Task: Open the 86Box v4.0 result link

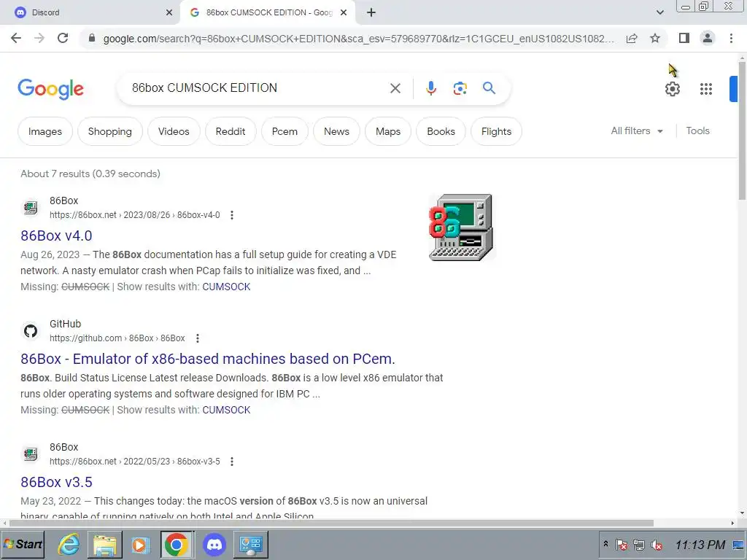Action: pos(56,236)
